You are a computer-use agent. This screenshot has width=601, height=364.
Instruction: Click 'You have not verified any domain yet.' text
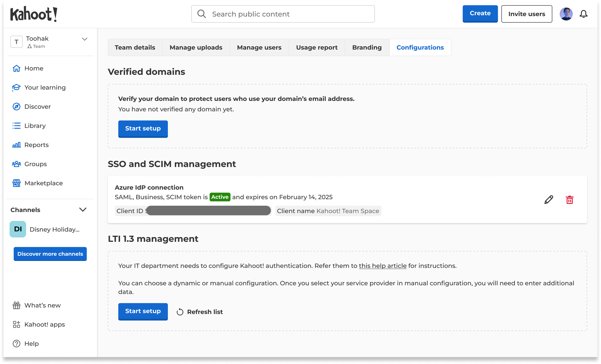point(176,109)
